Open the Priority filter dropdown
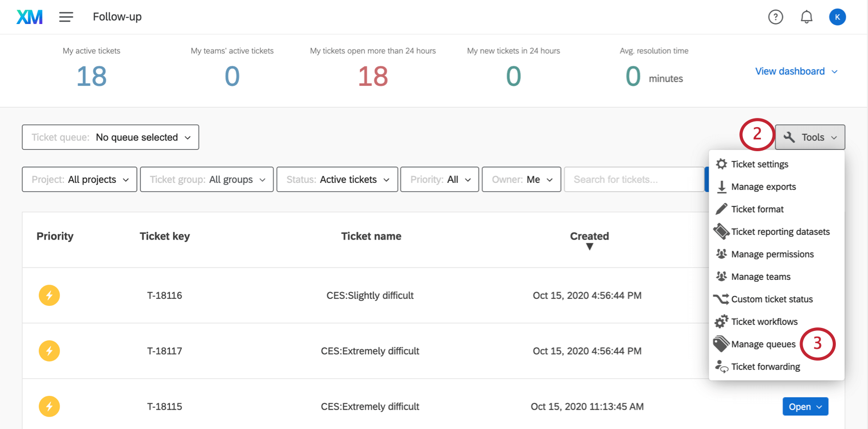This screenshot has height=429, width=868. tap(440, 179)
